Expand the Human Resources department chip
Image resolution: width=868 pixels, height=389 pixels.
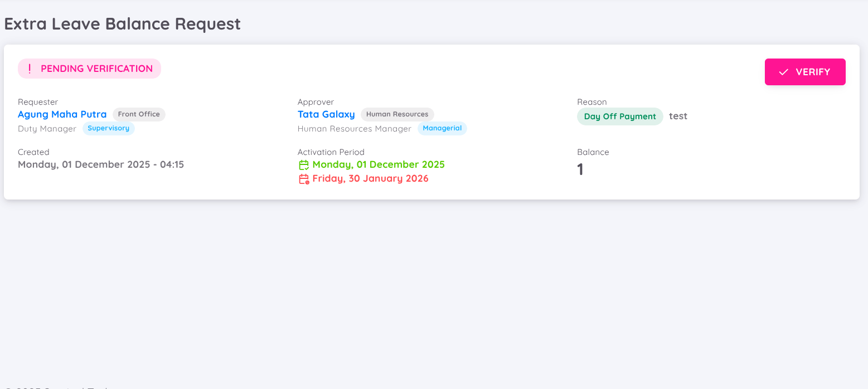pyautogui.click(x=397, y=114)
